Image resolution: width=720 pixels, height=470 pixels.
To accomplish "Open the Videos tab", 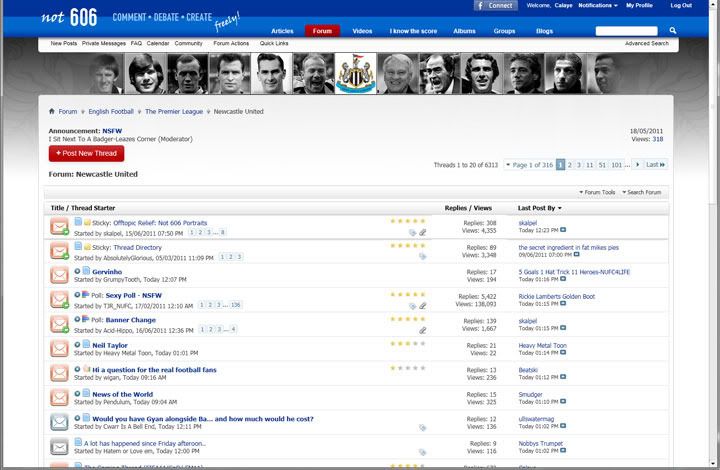I will 362,31.
